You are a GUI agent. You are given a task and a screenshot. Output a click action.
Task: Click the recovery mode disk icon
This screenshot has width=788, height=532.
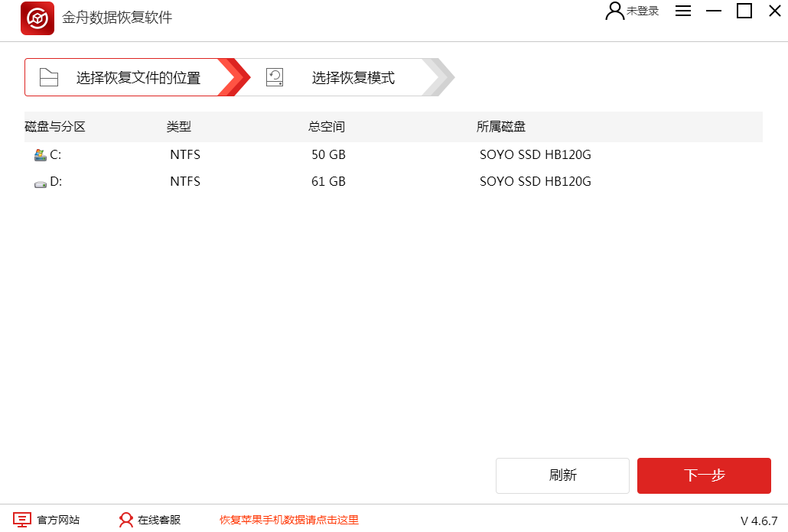coord(275,77)
